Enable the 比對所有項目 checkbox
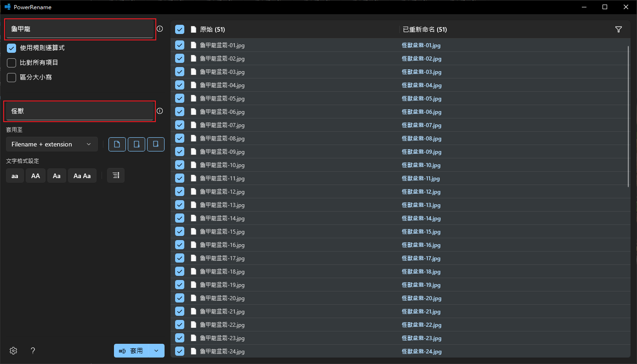This screenshot has height=364, width=637. [11, 63]
